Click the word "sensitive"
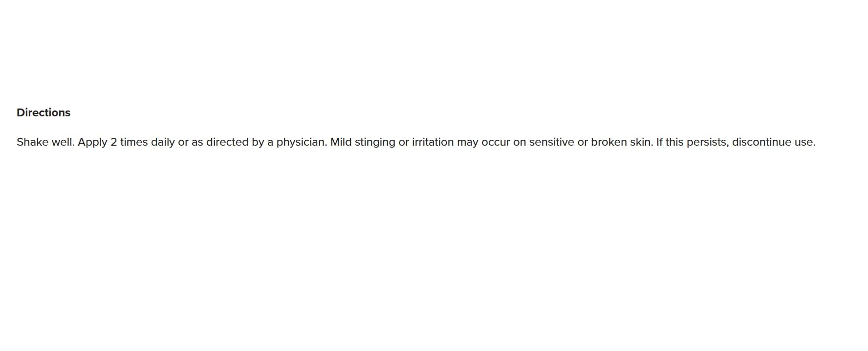Screen dimensions: 868x351 [x=551, y=142]
